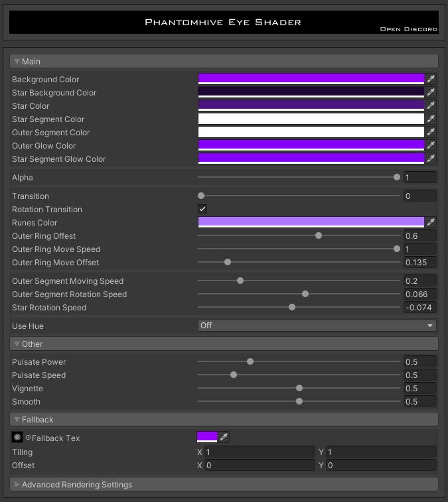The image size is (448, 502).
Task: Click the Fallback Tex label
Action: [56, 438]
